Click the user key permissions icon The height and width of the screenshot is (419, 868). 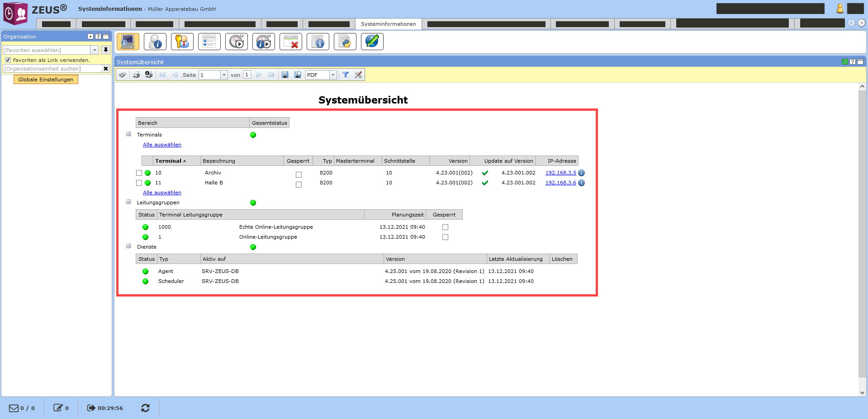(182, 42)
